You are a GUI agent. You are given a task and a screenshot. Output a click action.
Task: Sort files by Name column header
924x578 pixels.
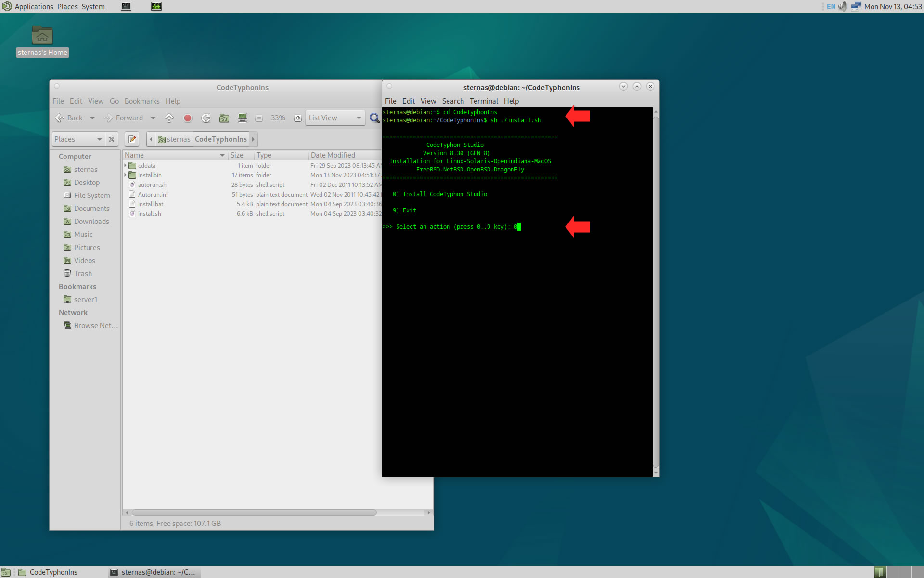[175, 155]
